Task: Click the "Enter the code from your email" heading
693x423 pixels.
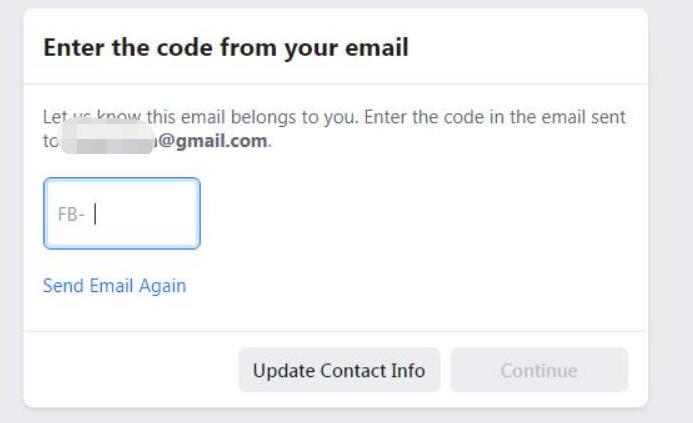Action: click(x=226, y=48)
